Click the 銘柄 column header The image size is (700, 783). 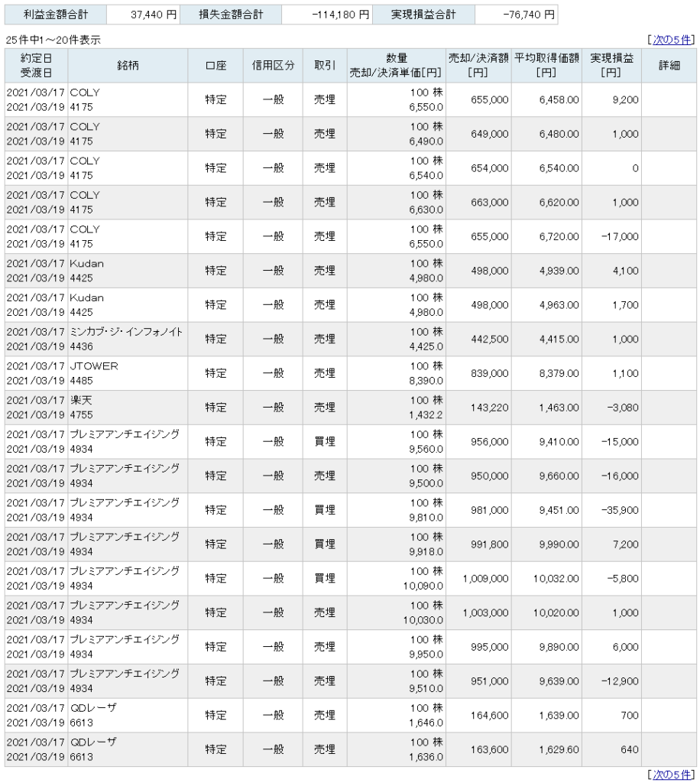[128, 66]
